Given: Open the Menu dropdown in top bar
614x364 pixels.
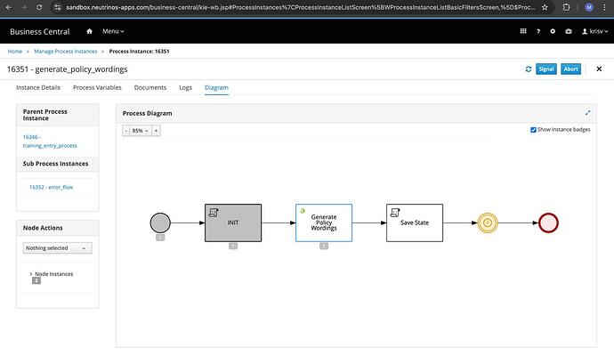Looking at the screenshot, I should tap(113, 31).
